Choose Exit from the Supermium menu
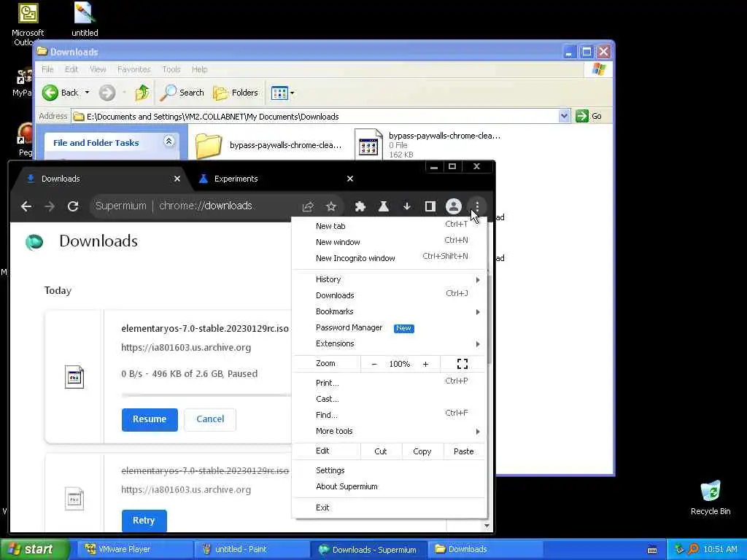This screenshot has width=747, height=560. [x=390, y=507]
